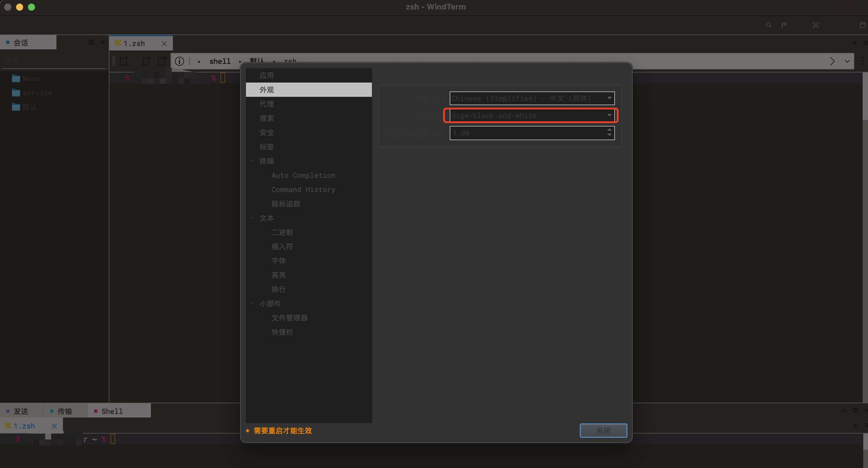Open the search icon in the top-right toolbar
The height and width of the screenshot is (468, 868).
(x=768, y=25)
